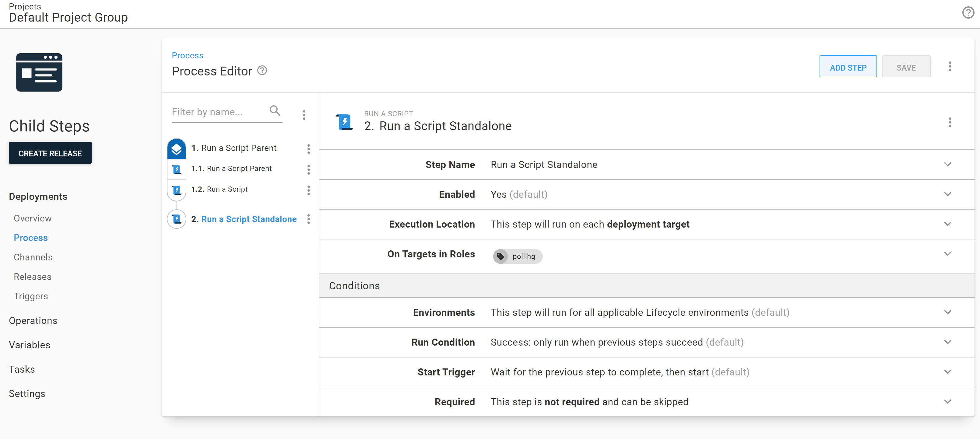Click the CREATE RELEASE button

point(50,153)
